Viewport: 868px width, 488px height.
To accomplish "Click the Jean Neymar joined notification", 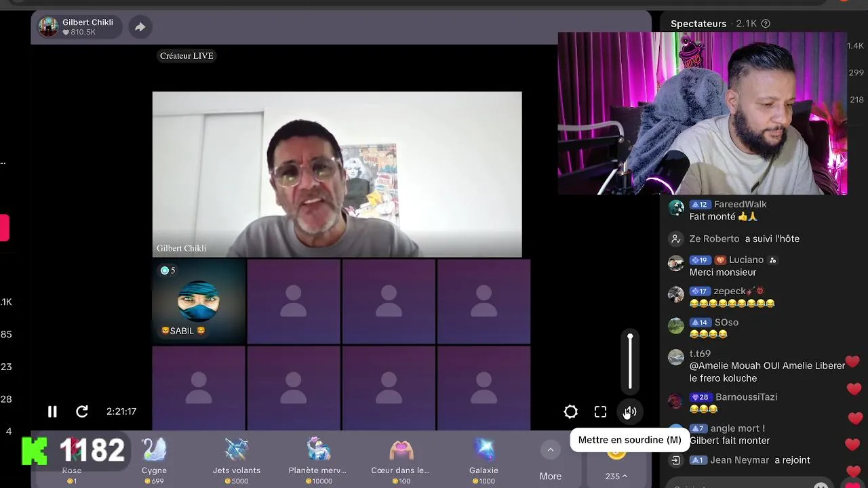I will [749, 460].
